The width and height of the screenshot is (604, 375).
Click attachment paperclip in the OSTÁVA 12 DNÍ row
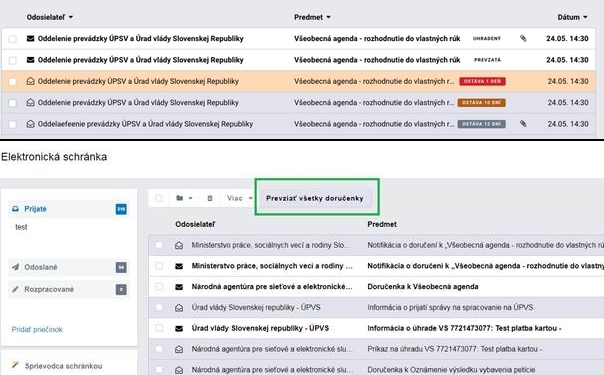coord(523,124)
